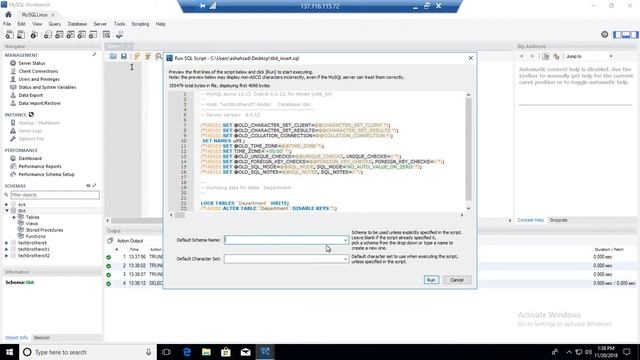This screenshot has height=360, width=640.
Task: Toggle the bottom output panel visibility
Action: pyautogui.click(x=626, y=35)
